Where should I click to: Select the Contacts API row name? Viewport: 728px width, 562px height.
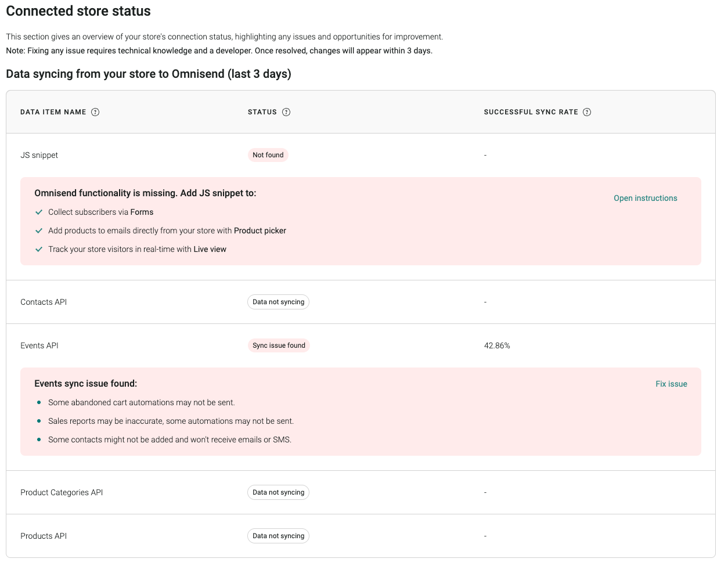click(44, 302)
